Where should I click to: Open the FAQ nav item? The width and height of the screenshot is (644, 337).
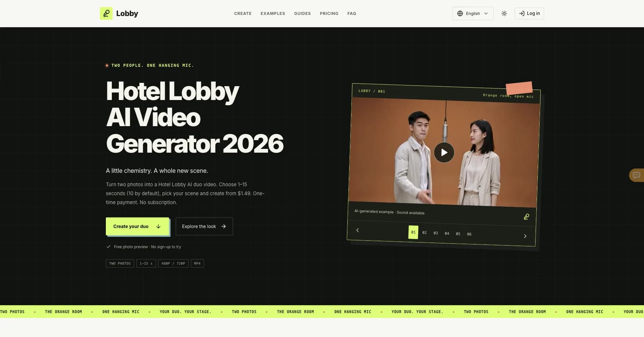(x=352, y=13)
